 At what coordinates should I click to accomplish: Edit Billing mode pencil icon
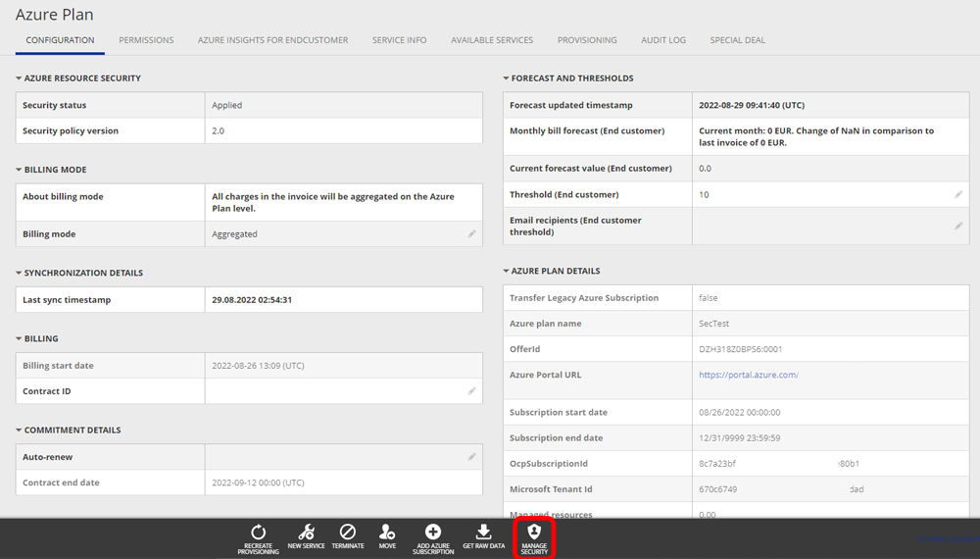(x=472, y=233)
